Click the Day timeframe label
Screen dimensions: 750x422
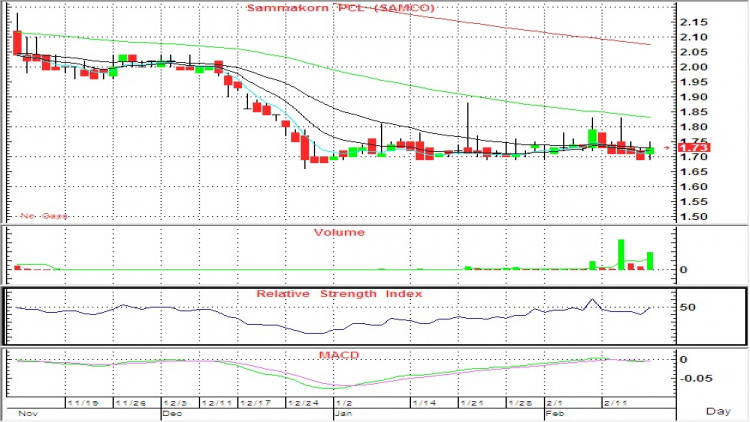coord(718,411)
